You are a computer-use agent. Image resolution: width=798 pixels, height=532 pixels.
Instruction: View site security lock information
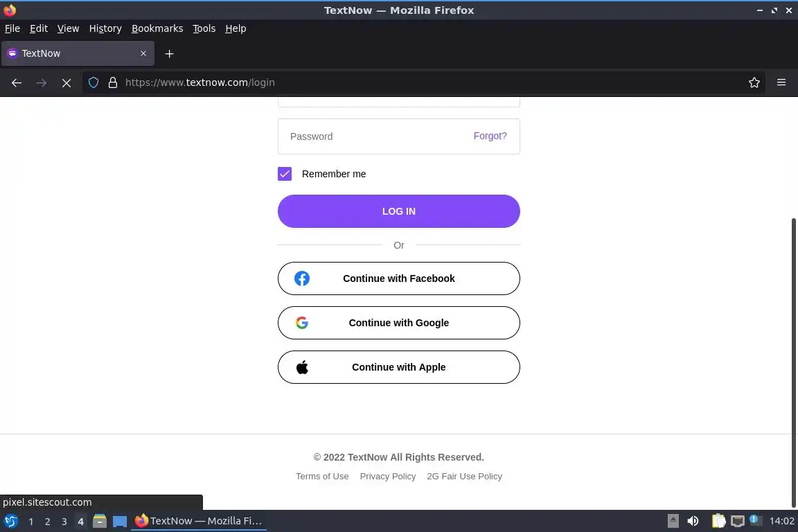113,82
